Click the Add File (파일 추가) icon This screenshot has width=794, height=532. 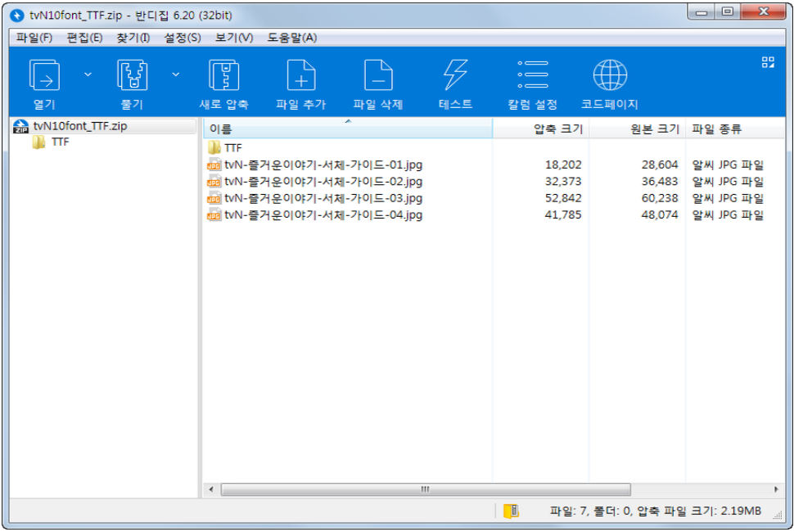pos(301,75)
